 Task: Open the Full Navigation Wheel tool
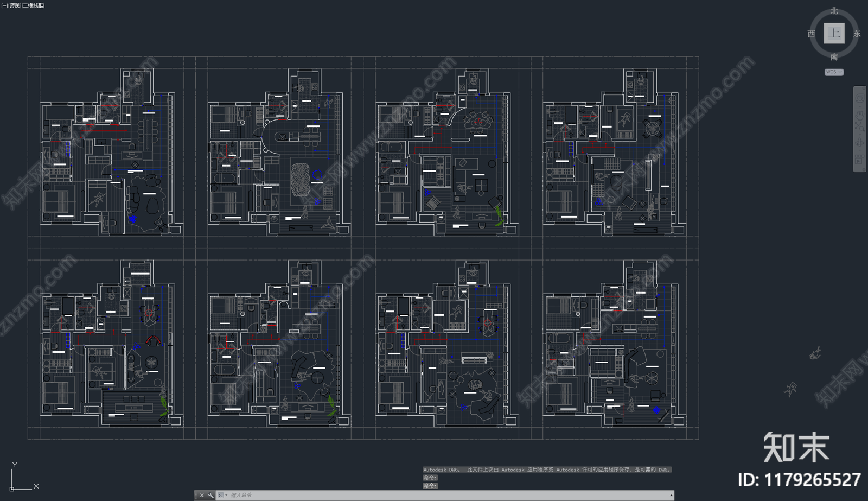click(x=860, y=98)
